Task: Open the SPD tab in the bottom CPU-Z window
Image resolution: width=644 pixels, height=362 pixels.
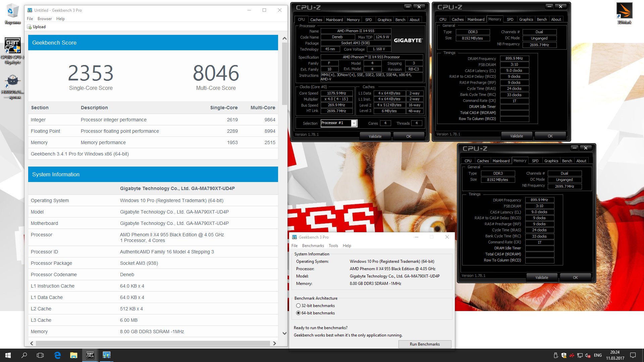Action: [x=535, y=161]
